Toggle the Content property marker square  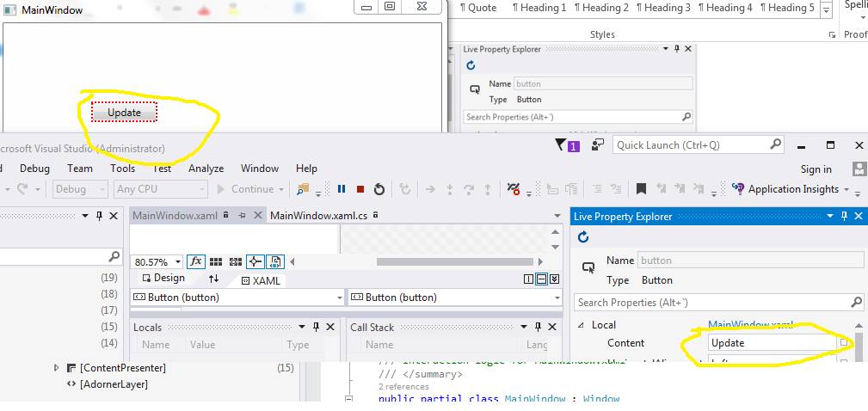tap(844, 343)
